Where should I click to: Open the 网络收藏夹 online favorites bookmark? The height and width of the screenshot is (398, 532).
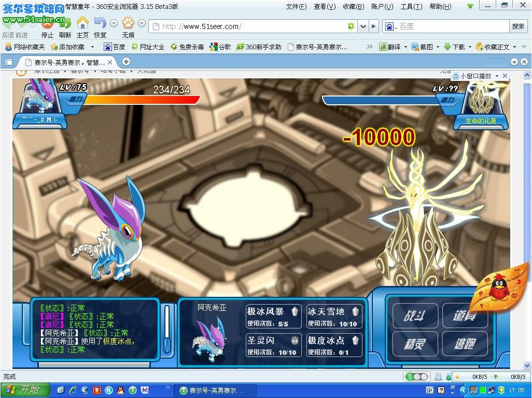(25, 47)
